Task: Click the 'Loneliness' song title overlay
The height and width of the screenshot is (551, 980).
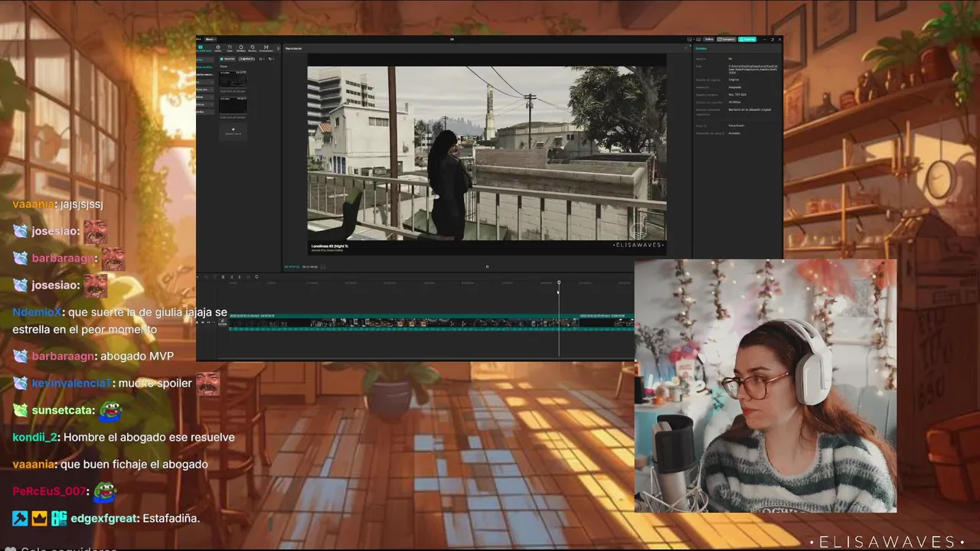Action: click(330, 246)
